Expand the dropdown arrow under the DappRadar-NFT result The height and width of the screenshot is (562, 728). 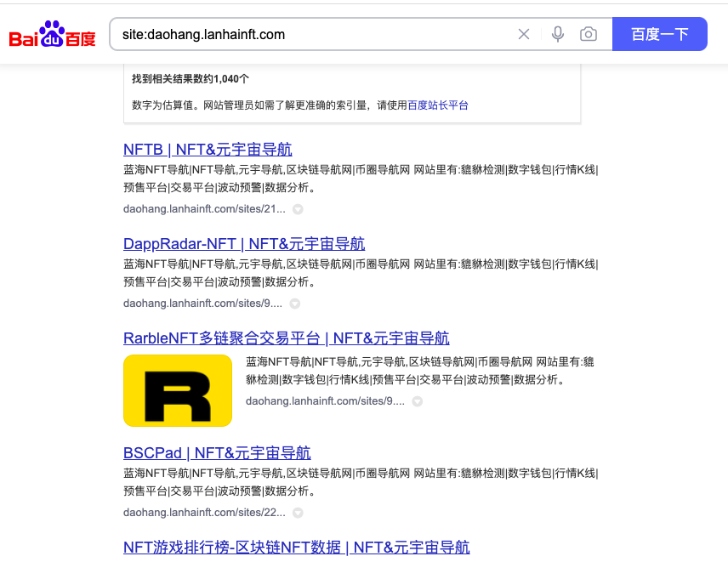[295, 304]
